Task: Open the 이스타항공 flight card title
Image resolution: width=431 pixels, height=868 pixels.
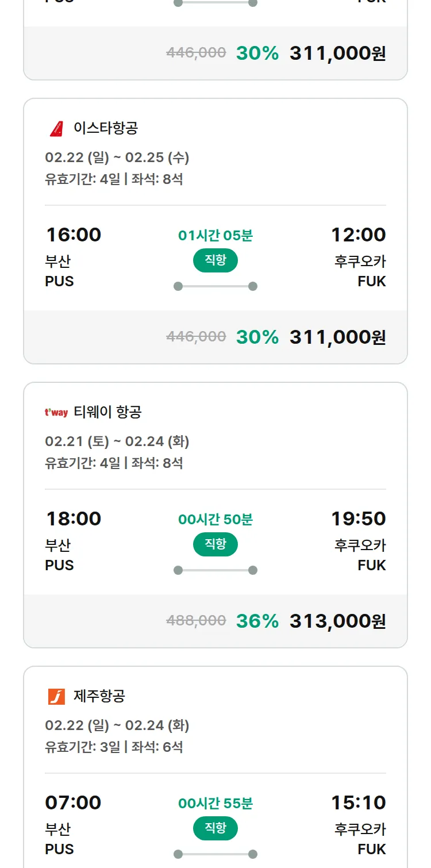Action: (x=106, y=128)
